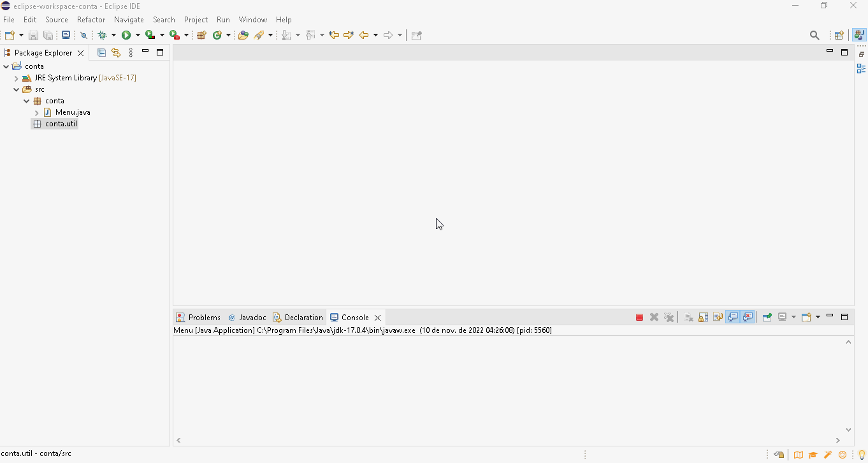Click Remove Launch X icon in Console
The height and width of the screenshot is (463, 868).
[654, 317]
